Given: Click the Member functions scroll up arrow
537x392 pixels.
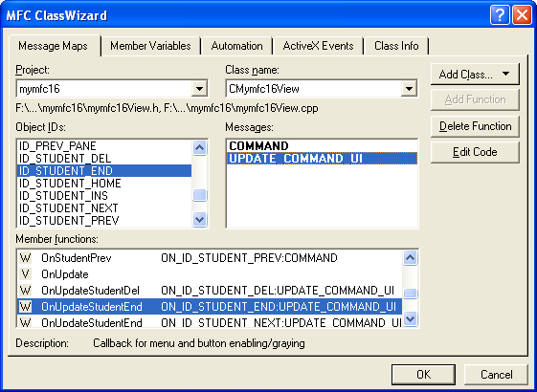Looking at the screenshot, I should click(x=411, y=257).
